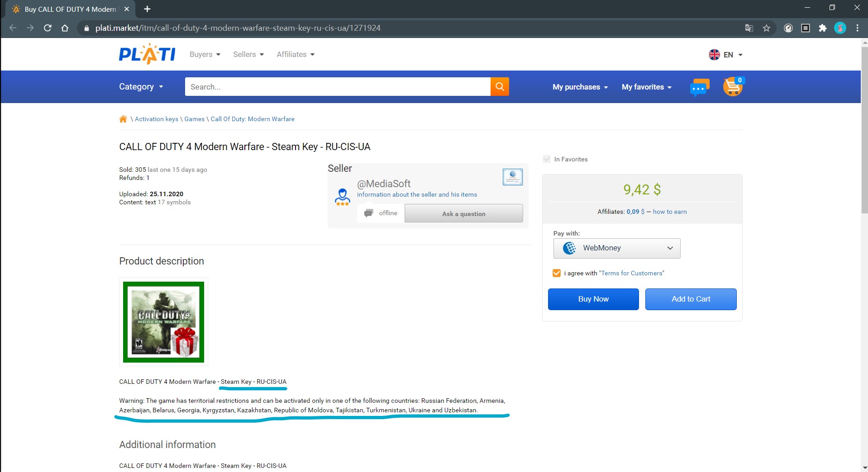Click the translate page icon
Viewport: 868px width, 472px height.
(x=749, y=28)
